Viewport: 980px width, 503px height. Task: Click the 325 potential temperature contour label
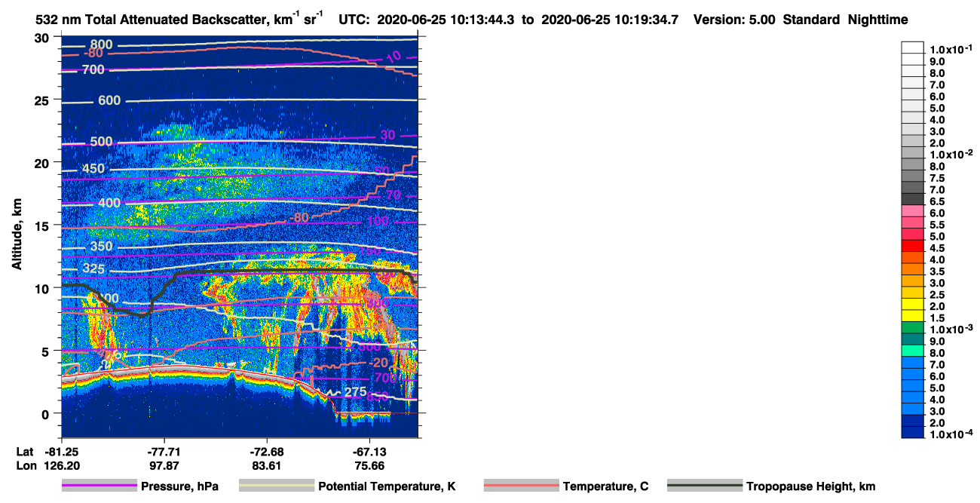click(x=94, y=269)
